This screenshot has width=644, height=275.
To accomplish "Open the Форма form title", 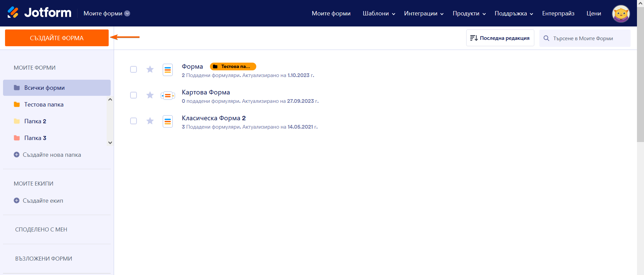I will tap(192, 66).
